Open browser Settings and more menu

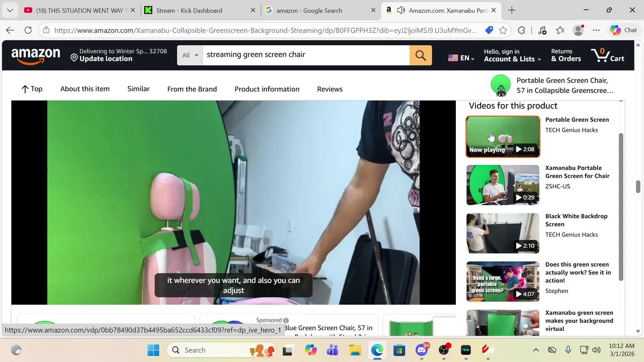596,30
